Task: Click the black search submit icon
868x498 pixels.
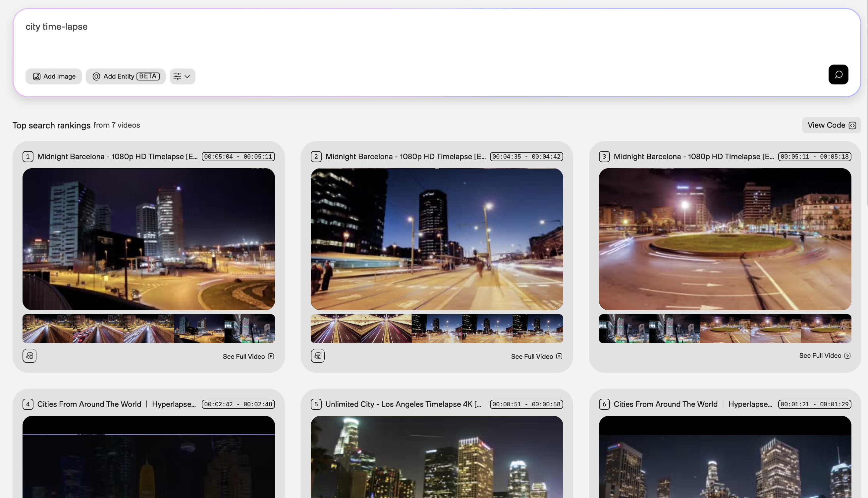Action: point(838,75)
